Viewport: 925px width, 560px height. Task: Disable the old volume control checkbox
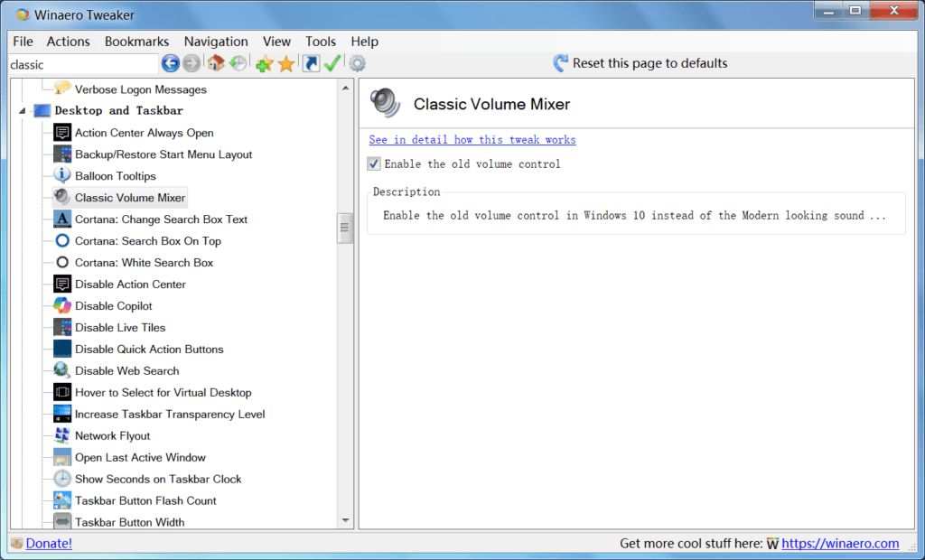click(373, 163)
